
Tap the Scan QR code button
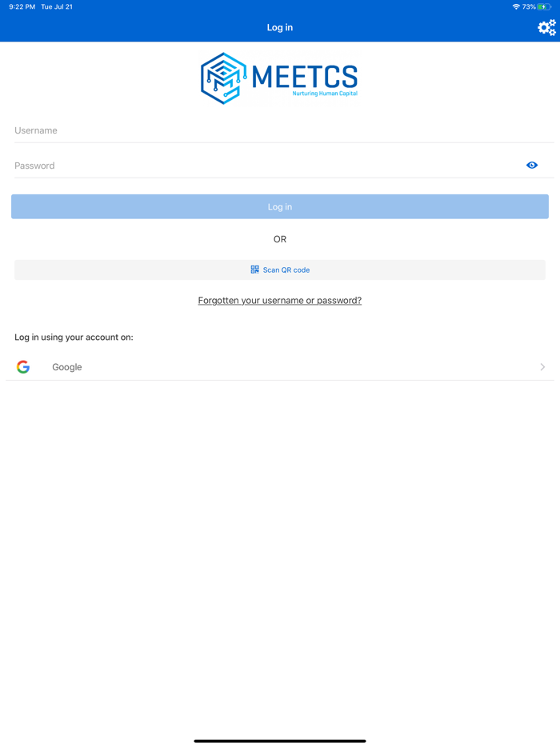pyautogui.click(x=280, y=270)
